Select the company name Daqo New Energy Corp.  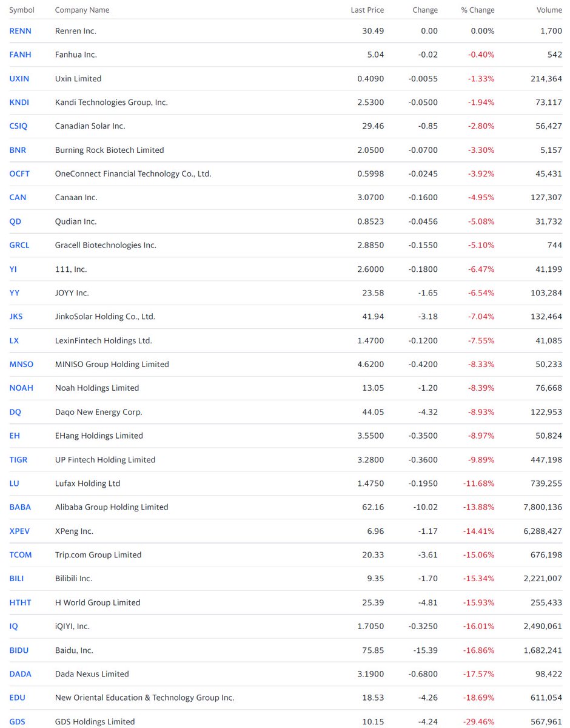coord(99,412)
